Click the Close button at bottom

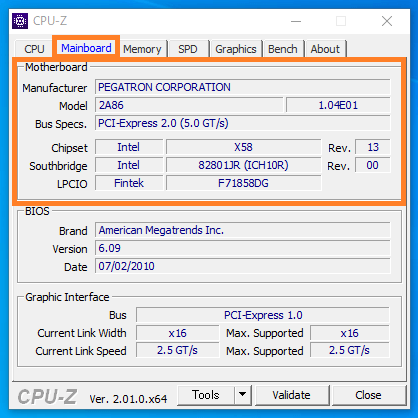click(368, 395)
